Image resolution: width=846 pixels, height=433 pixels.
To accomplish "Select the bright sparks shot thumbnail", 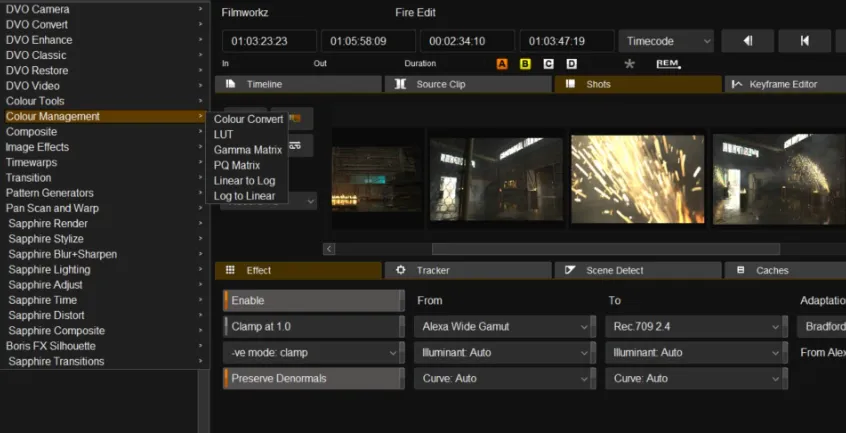I will (638, 179).
